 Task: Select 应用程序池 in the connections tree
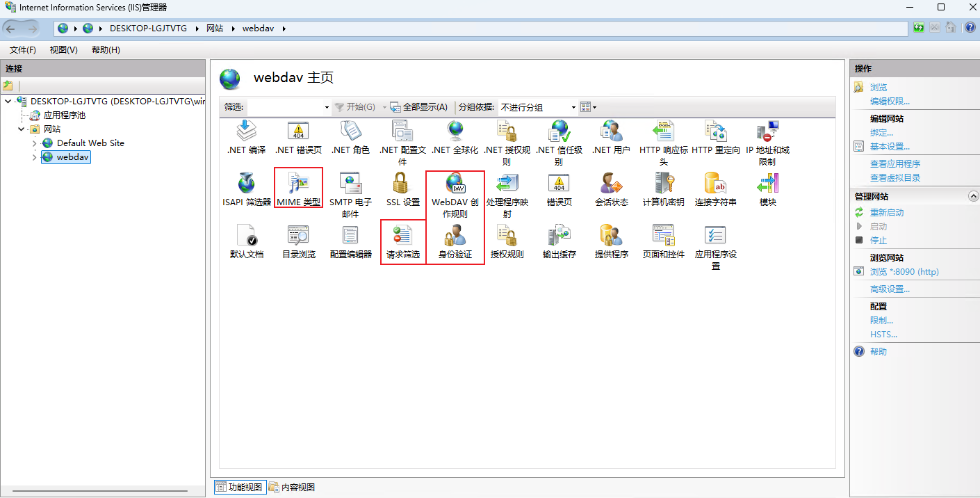[x=64, y=115]
